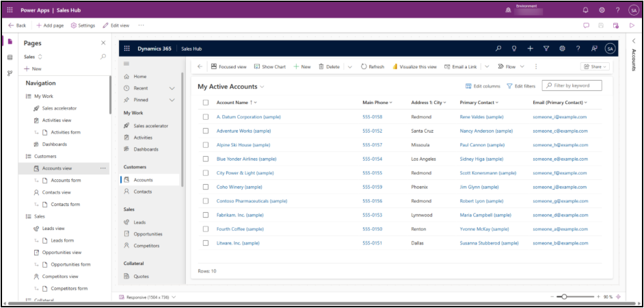The width and height of the screenshot is (644, 308).
Task: Select Contacts view in the Navigation tree
Action: tap(57, 192)
